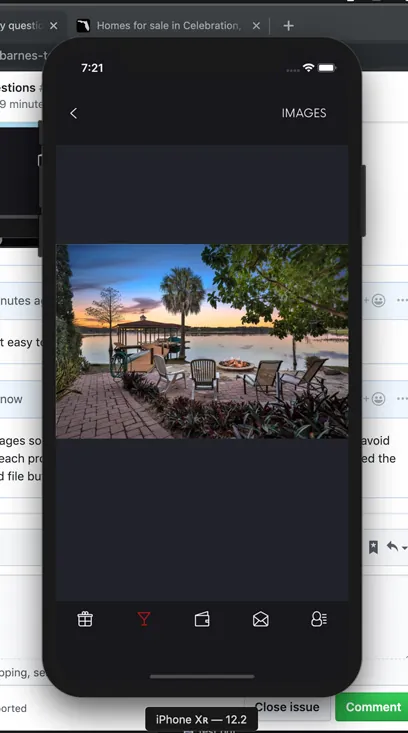Select the red cocktail glass tab
Image resolution: width=408 pixels, height=733 pixels.
(144, 619)
